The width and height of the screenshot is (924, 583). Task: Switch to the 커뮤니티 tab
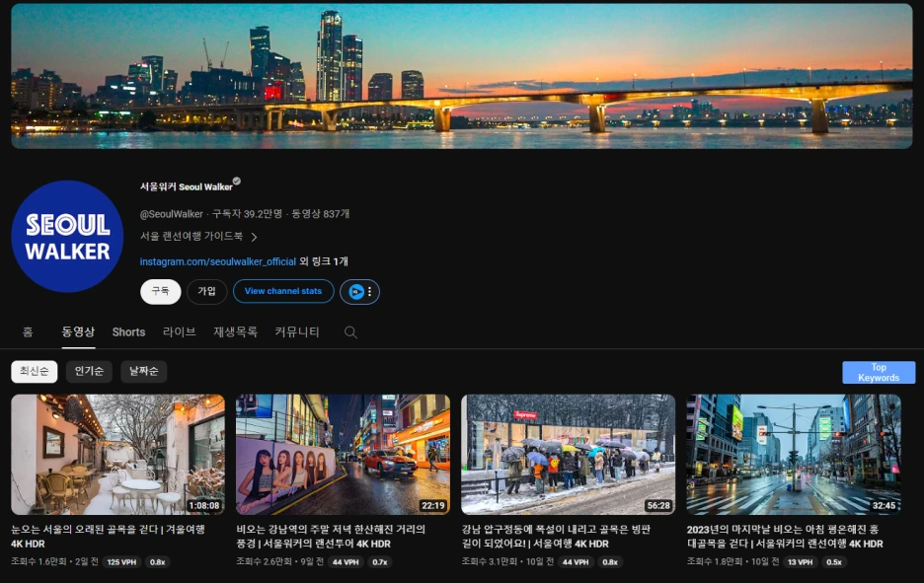click(x=297, y=332)
